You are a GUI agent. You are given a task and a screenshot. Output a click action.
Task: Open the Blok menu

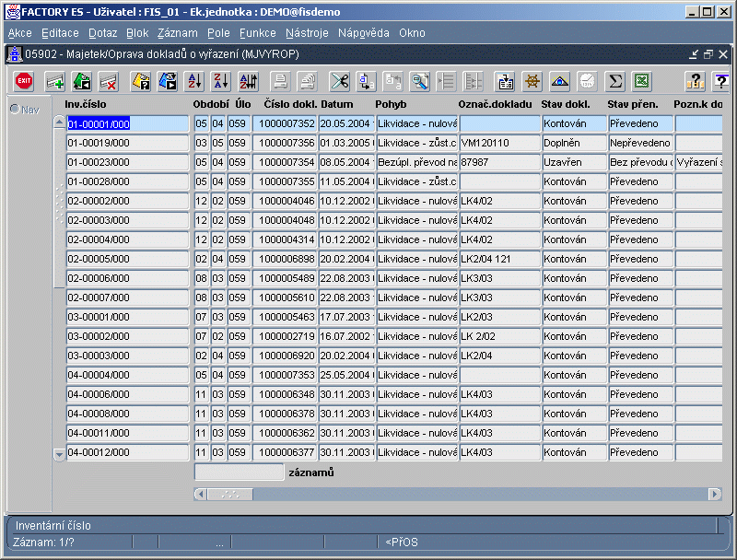(137, 33)
